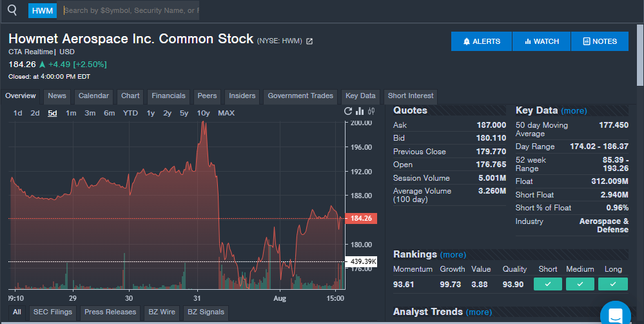Select the 5d chart range
Viewport: 644px width, 324px height.
tap(52, 113)
